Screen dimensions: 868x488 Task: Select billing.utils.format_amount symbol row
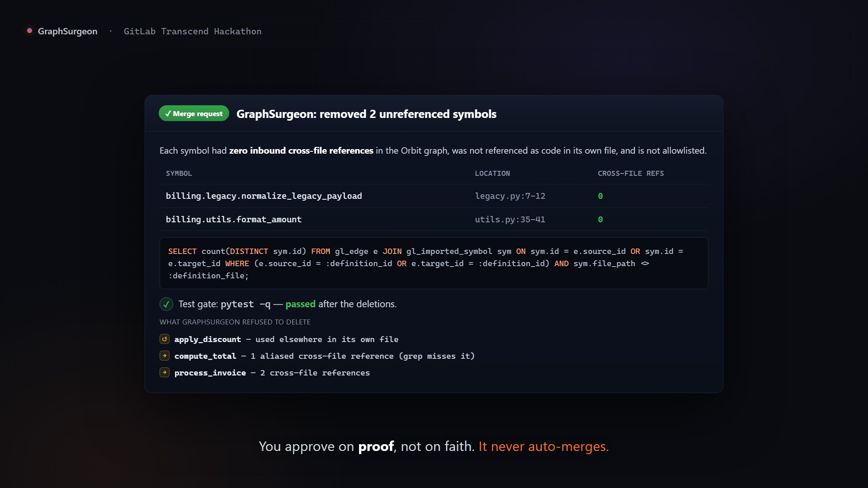pos(434,219)
